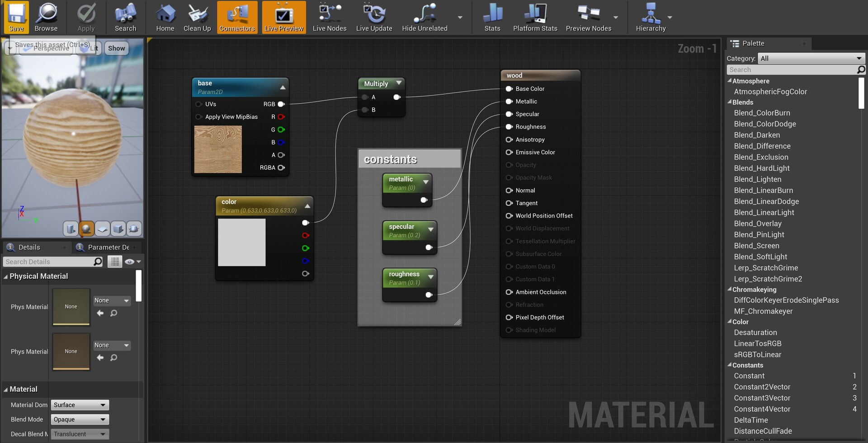Open the Hierarchy view
Screen dimensions: 868x443
click(651, 17)
